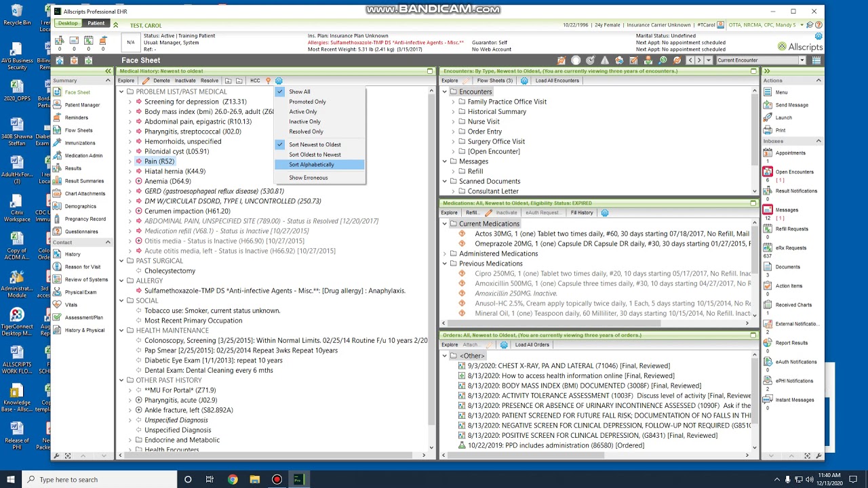868x488 pixels.
Task: Click the Send Message icon in Actions
Action: pos(768,105)
